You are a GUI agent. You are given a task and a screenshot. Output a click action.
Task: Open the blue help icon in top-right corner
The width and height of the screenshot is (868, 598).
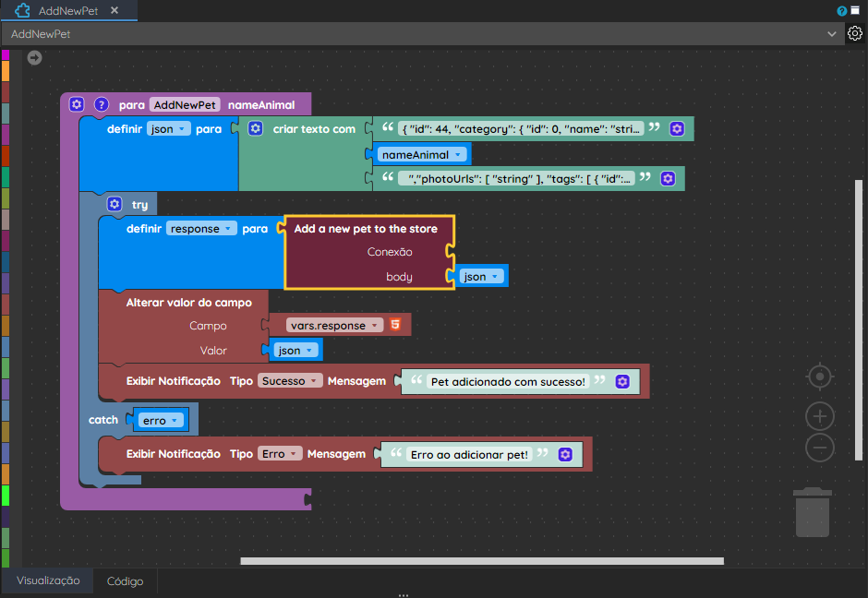[x=842, y=10]
